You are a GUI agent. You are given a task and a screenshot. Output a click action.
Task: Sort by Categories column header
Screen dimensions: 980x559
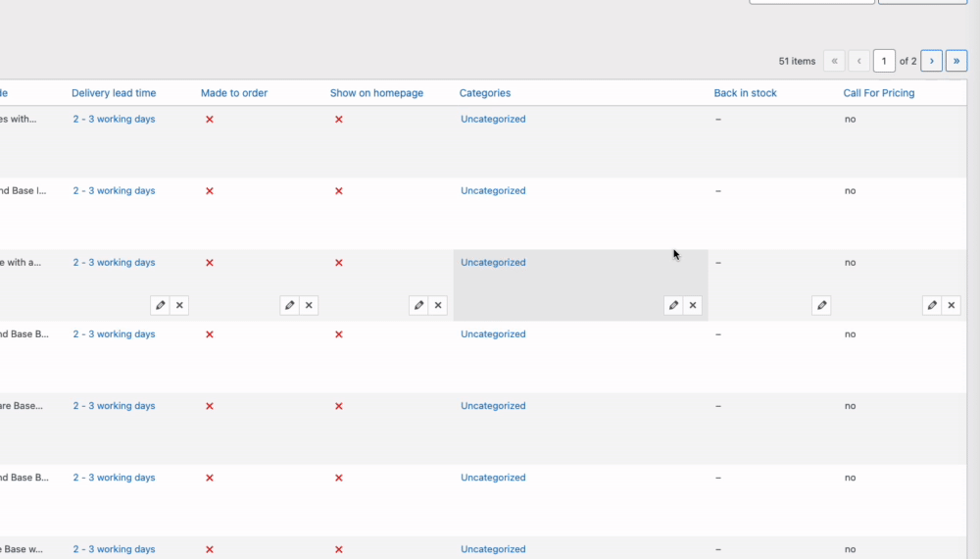[x=485, y=92]
